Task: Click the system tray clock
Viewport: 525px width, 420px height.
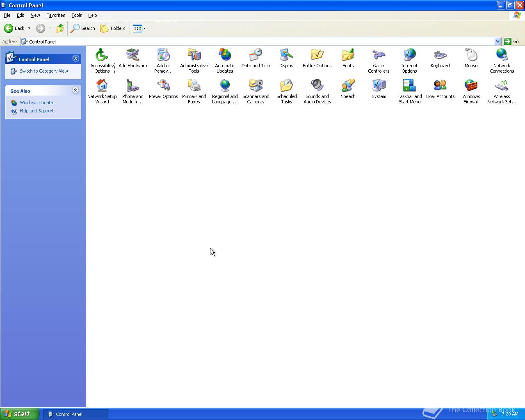Action: (510, 414)
